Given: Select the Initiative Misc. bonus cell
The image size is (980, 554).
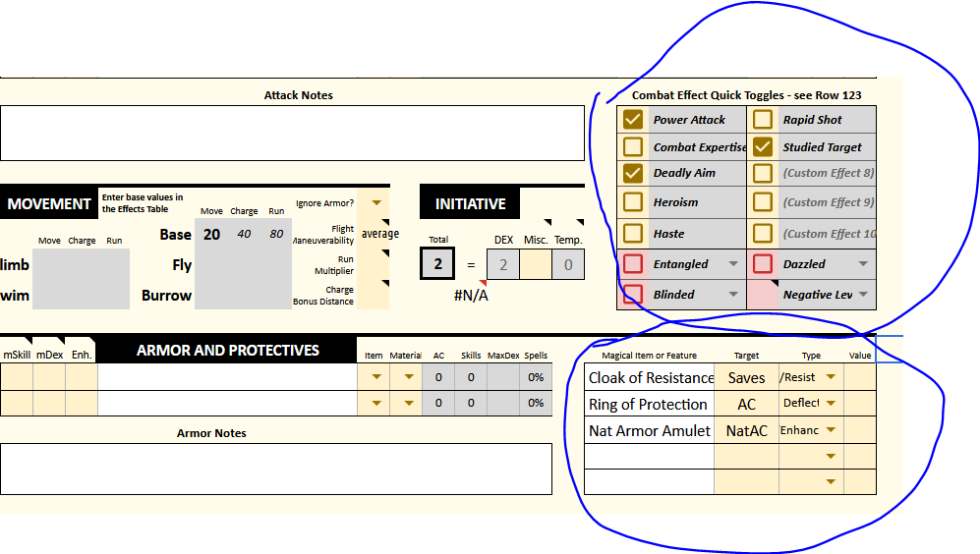Looking at the screenshot, I should (536, 264).
